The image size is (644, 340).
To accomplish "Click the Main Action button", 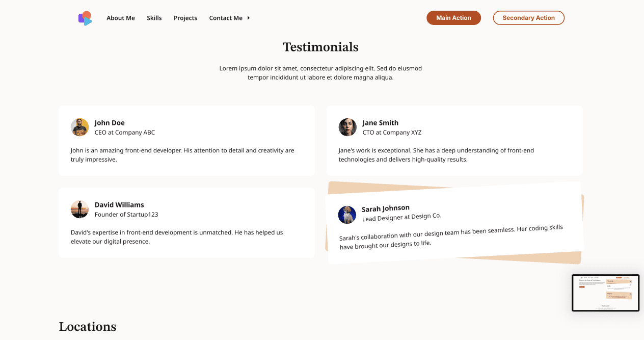I will tap(453, 18).
